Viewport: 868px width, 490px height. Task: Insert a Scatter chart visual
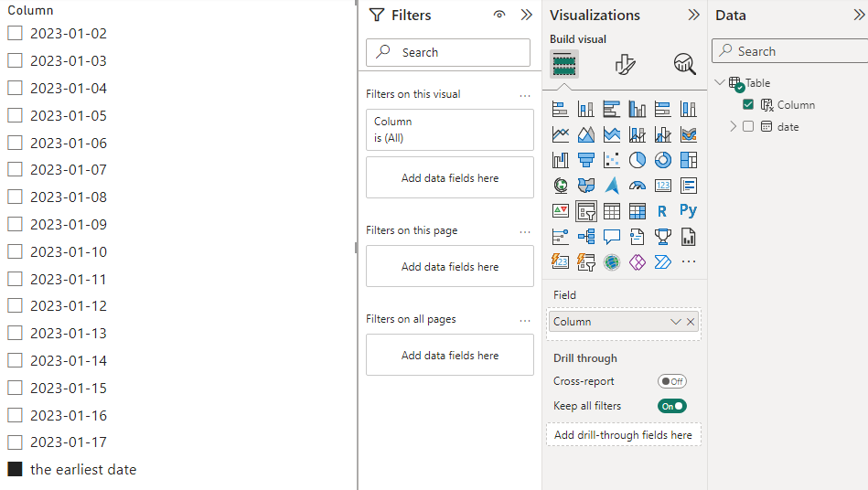pos(611,160)
